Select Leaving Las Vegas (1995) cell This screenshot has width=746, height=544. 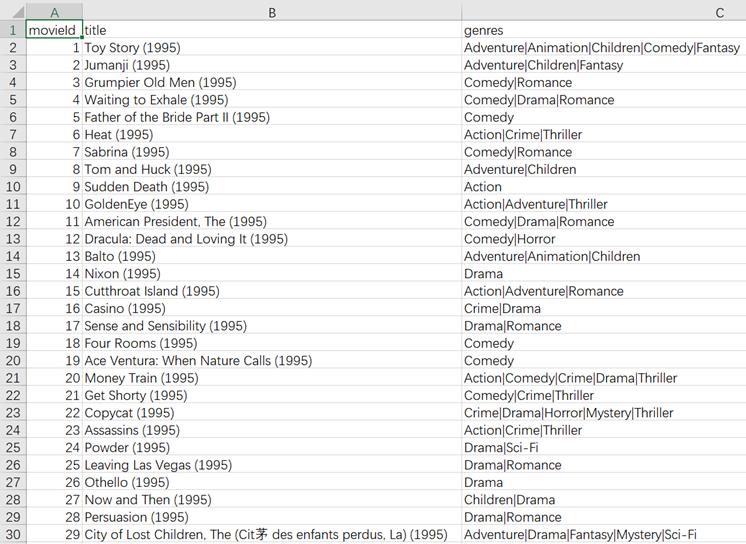coord(272,465)
